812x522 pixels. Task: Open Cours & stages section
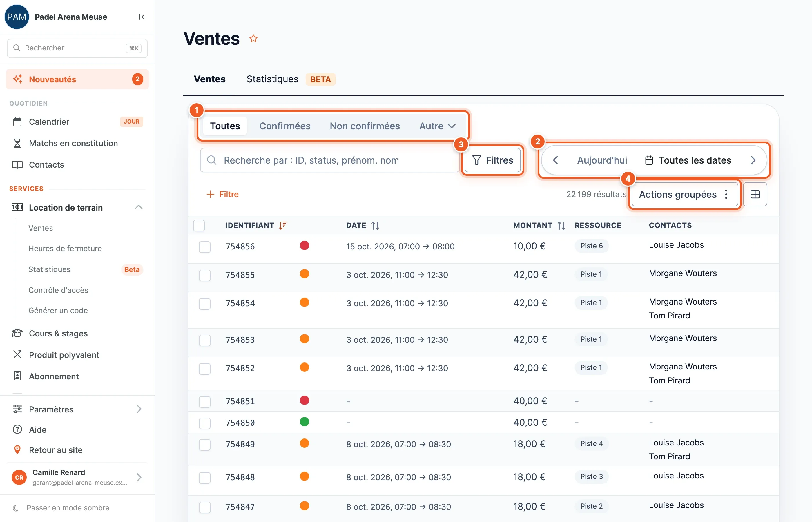78,333
